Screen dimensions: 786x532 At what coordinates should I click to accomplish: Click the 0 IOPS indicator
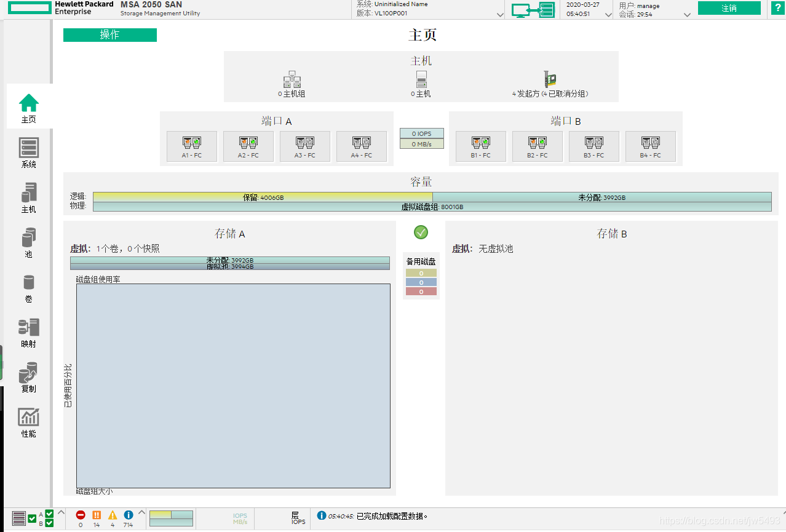click(422, 133)
